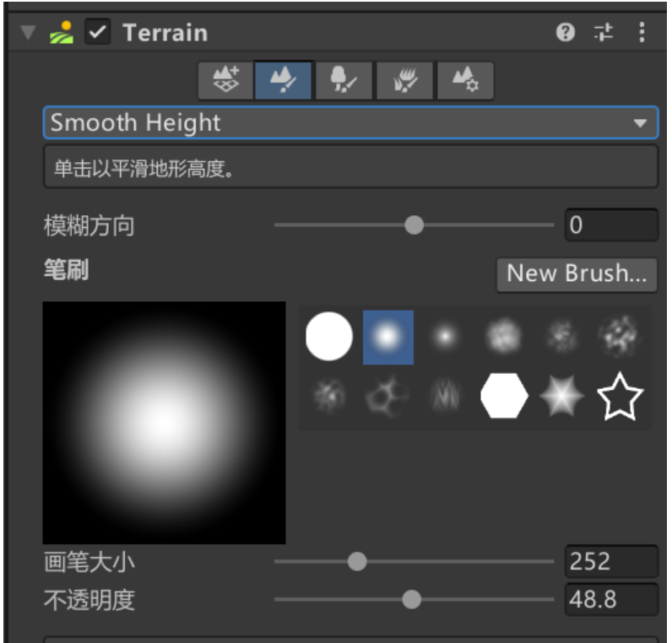Select the vertical streaks grass brush

(x=446, y=396)
